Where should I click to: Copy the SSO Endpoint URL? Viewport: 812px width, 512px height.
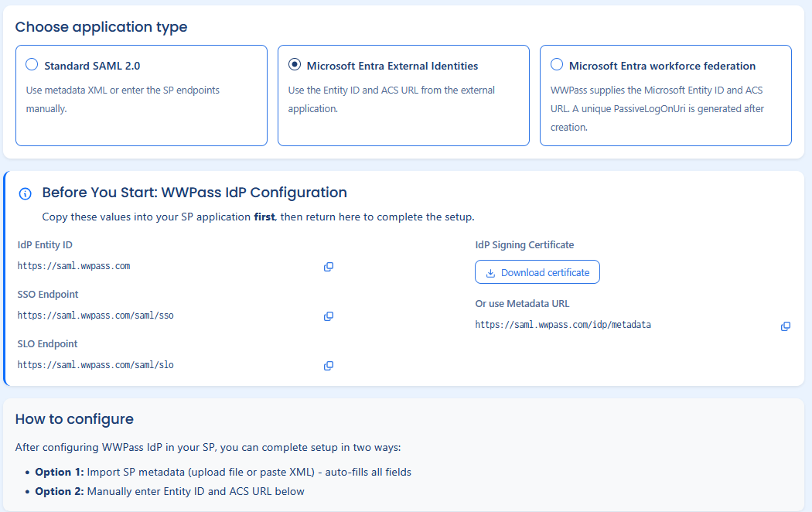tap(329, 316)
